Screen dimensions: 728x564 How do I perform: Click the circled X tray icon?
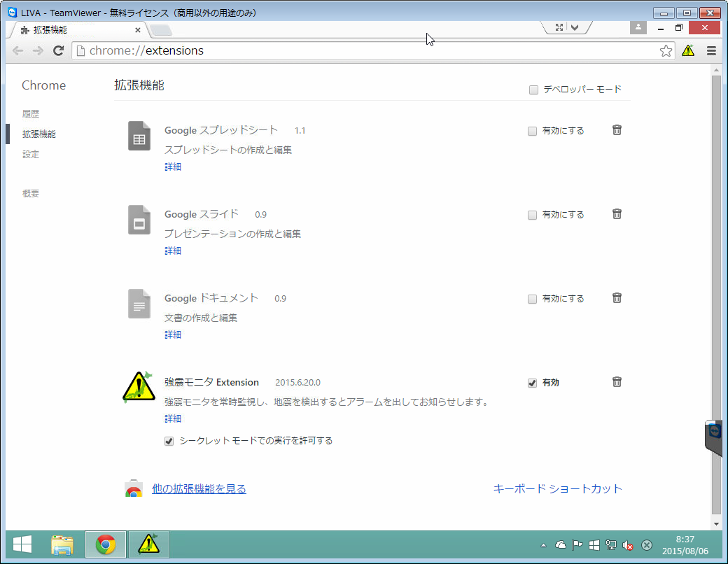click(x=647, y=545)
